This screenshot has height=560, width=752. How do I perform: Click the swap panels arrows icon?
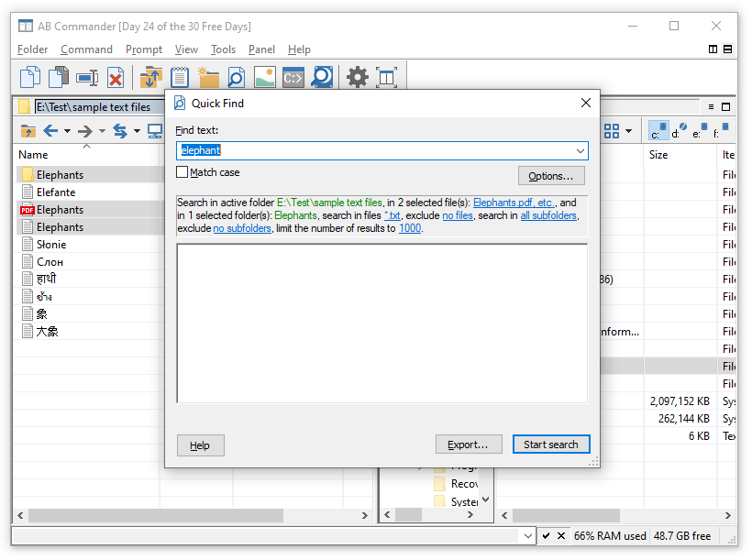[x=120, y=130]
